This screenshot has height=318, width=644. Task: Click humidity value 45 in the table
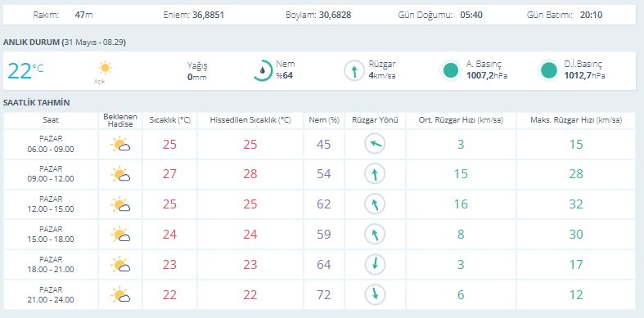324,145
